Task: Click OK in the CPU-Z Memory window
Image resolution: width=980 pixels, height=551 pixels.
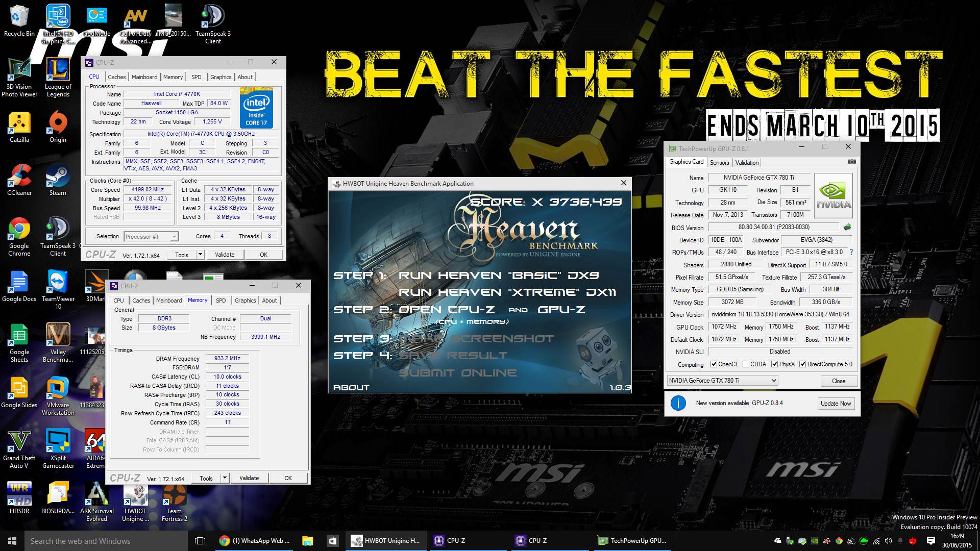Action: coord(288,478)
